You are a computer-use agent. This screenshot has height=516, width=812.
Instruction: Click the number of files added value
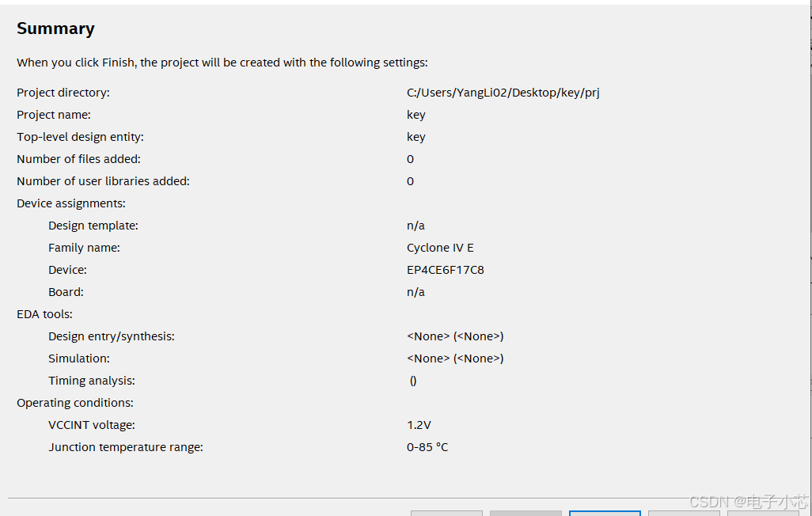[x=411, y=159]
